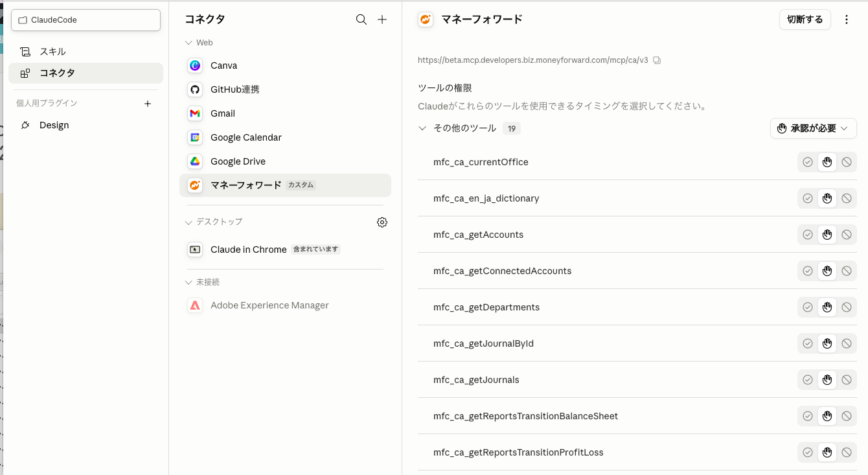Click the 個人用プラグイン heading

pos(47,103)
